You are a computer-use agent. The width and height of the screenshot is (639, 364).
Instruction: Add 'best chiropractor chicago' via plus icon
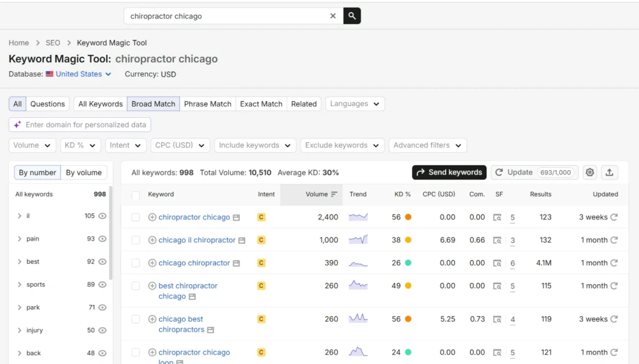[152, 286]
